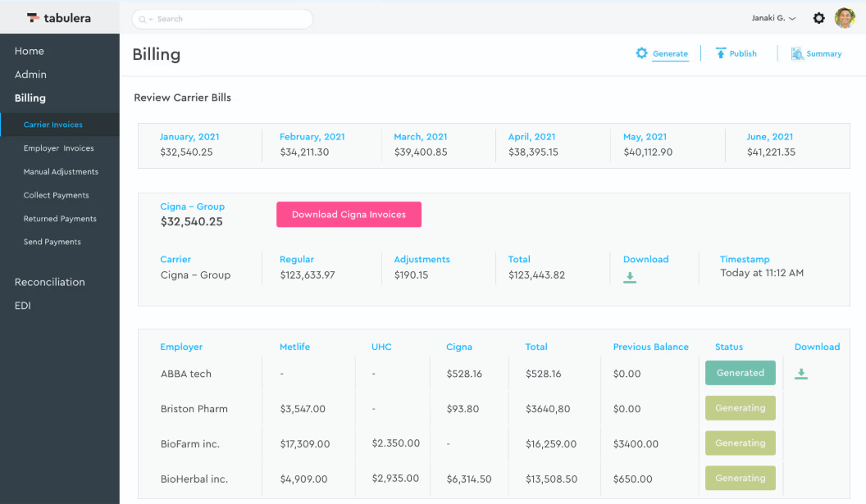
Task: Click the user profile avatar
Action: 845,18
